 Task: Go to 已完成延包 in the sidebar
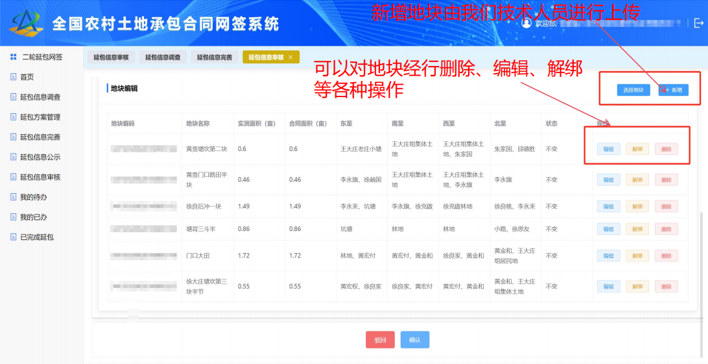click(x=37, y=237)
